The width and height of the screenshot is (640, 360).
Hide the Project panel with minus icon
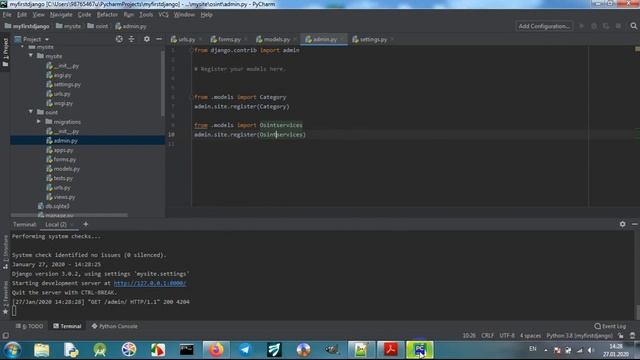click(159, 39)
